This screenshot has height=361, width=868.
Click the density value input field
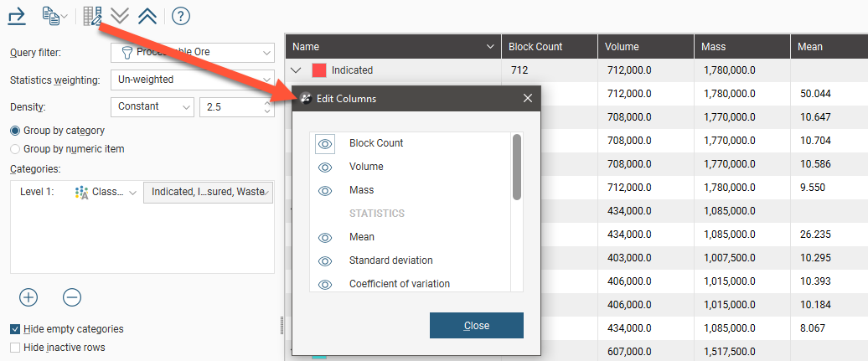(x=230, y=107)
